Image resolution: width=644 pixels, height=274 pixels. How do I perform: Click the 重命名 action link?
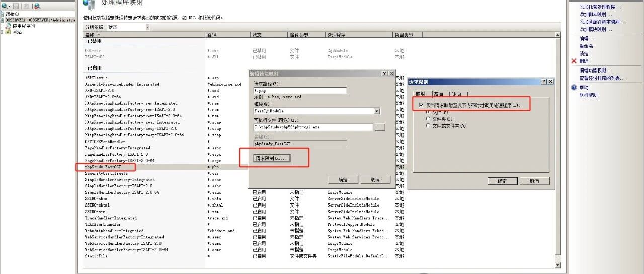point(586,46)
